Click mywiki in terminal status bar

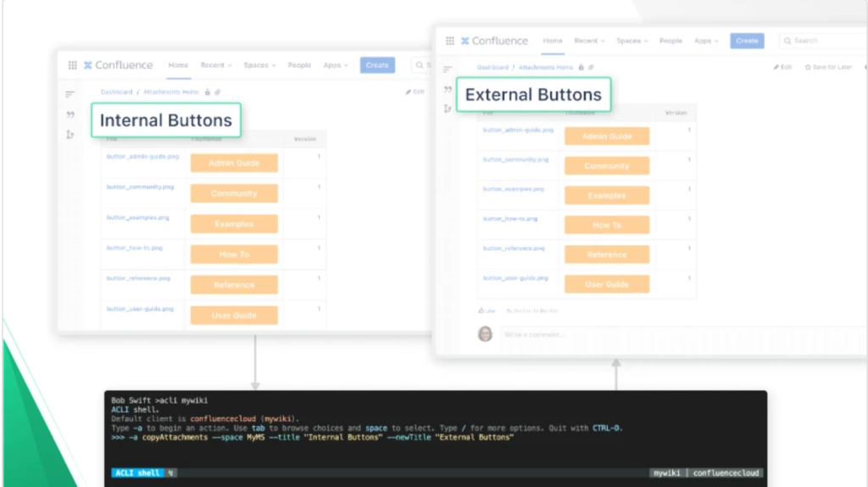(666, 473)
